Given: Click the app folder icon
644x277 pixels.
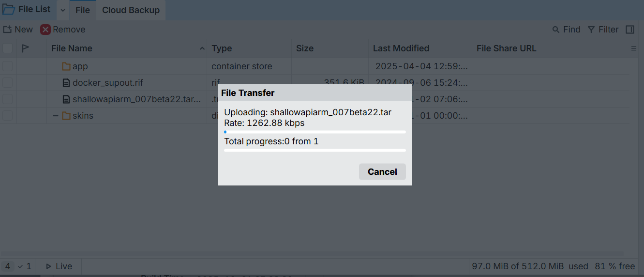Looking at the screenshot, I should 66,66.
